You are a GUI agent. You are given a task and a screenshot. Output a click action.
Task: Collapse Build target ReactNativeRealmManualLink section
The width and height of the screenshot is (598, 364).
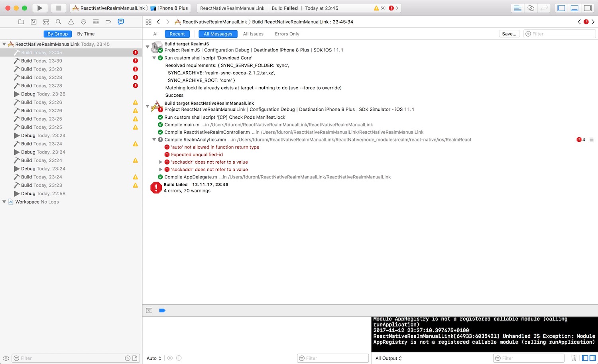(148, 106)
